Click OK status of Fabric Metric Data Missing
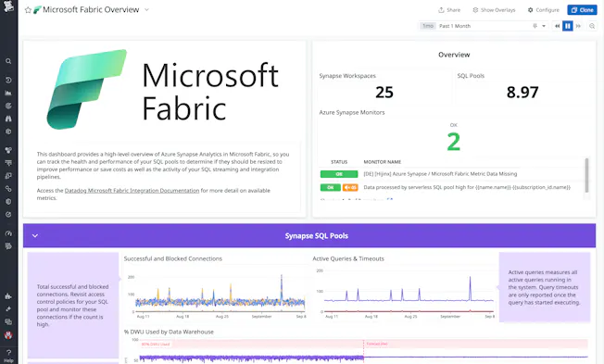604x364 pixels. point(339,174)
